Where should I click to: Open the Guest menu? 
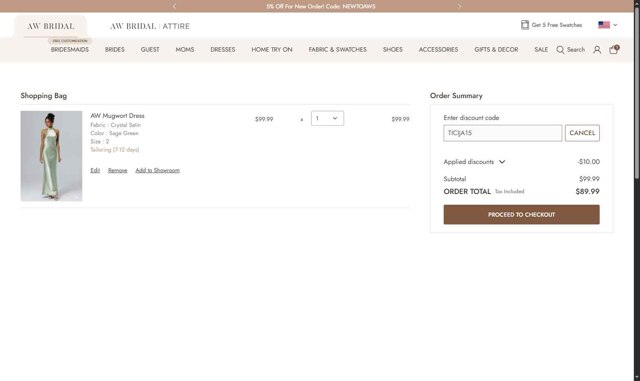click(150, 49)
